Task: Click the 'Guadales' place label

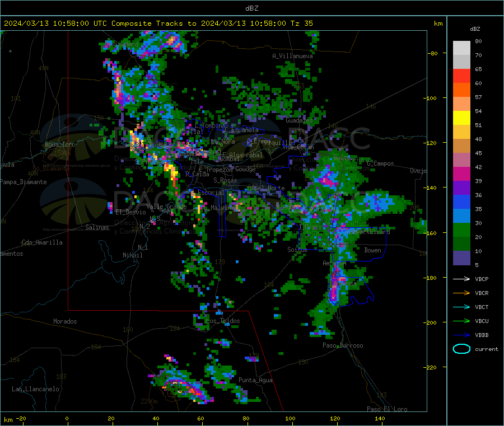Action: click(x=299, y=120)
